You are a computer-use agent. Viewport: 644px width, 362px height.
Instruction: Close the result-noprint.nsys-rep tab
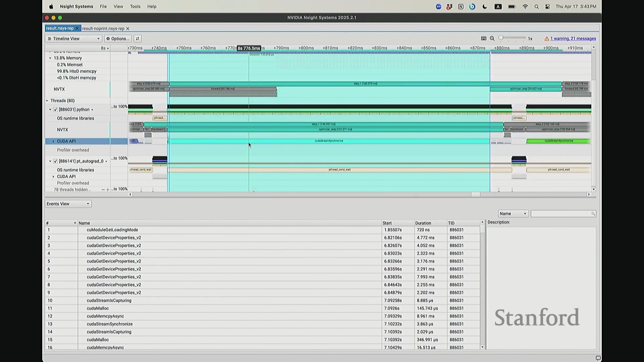[x=128, y=28]
